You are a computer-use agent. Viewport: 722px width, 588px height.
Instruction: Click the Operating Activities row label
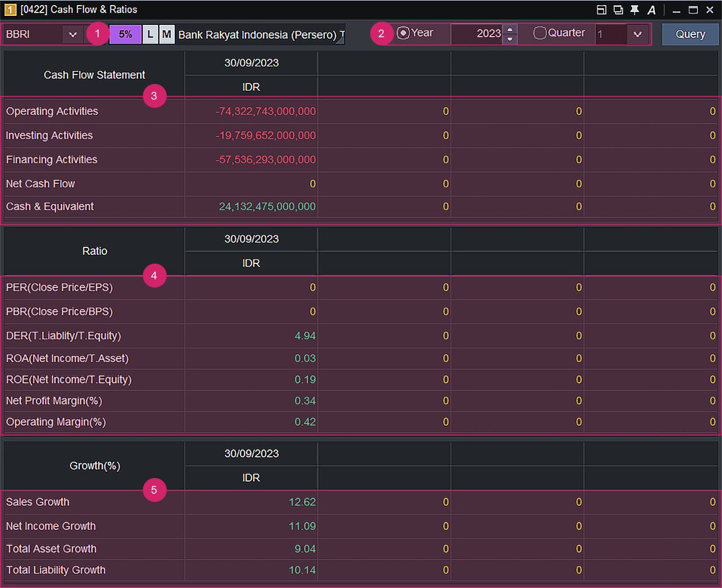pos(52,111)
